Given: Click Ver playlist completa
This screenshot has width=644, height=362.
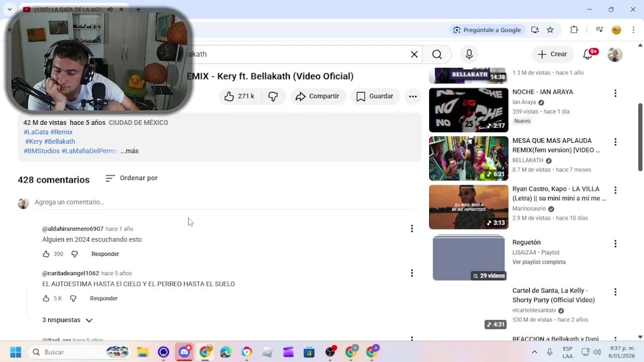Looking at the screenshot, I should 539,262.
